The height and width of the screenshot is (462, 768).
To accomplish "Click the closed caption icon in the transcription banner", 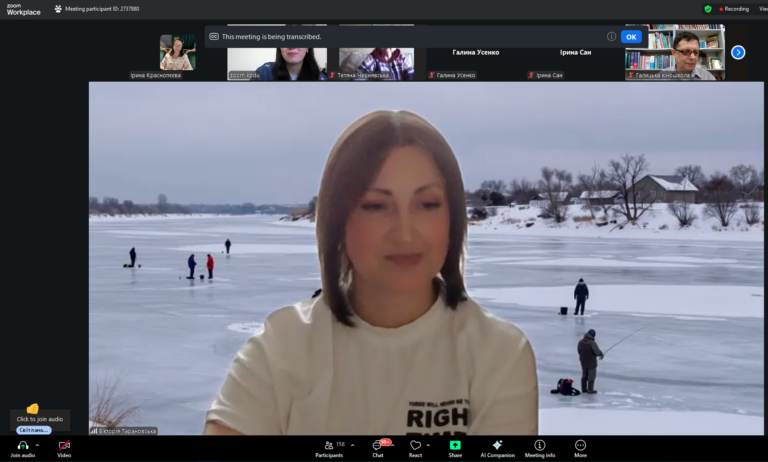I will tap(214, 37).
